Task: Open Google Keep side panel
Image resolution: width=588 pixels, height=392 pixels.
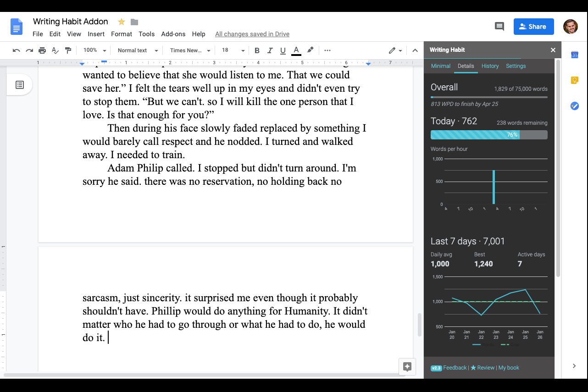Action: pos(574,81)
